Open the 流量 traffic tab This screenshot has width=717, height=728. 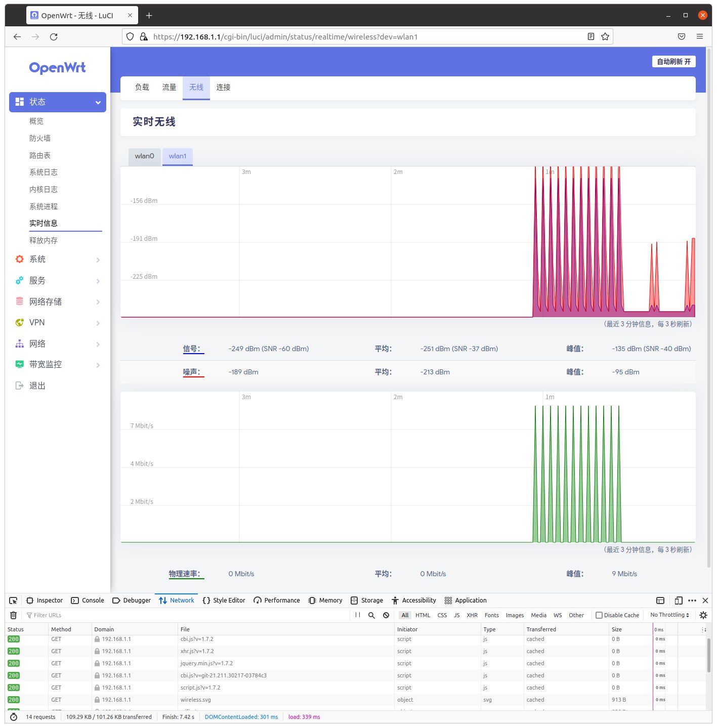(168, 87)
